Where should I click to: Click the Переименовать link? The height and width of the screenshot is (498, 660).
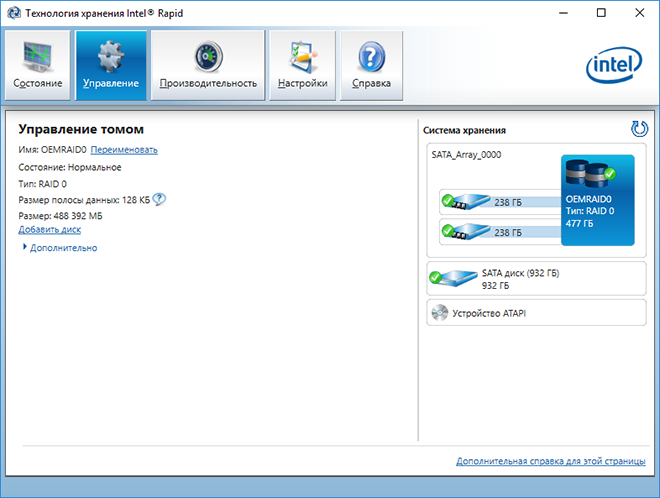(124, 150)
